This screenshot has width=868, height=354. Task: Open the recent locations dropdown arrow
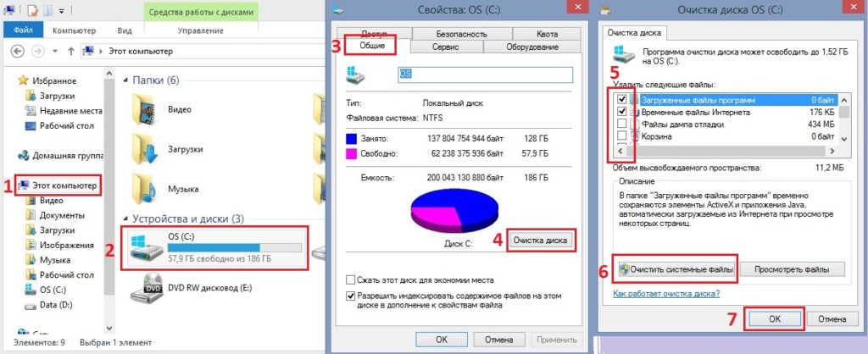click(55, 52)
